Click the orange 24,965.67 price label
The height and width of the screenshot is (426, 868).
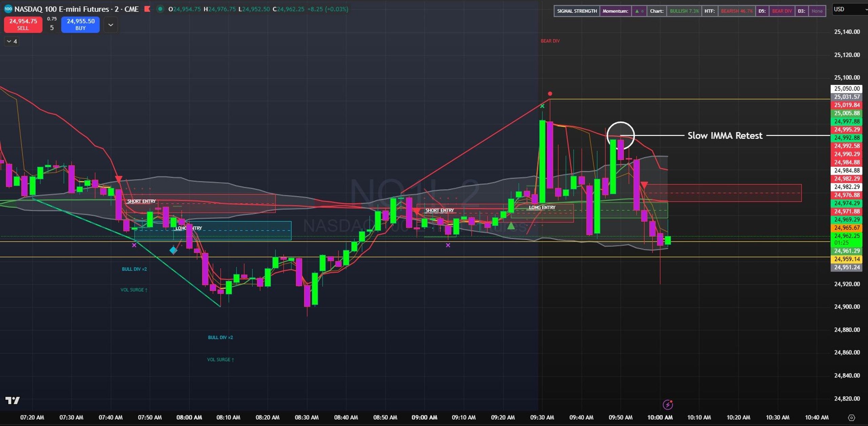[x=847, y=228]
